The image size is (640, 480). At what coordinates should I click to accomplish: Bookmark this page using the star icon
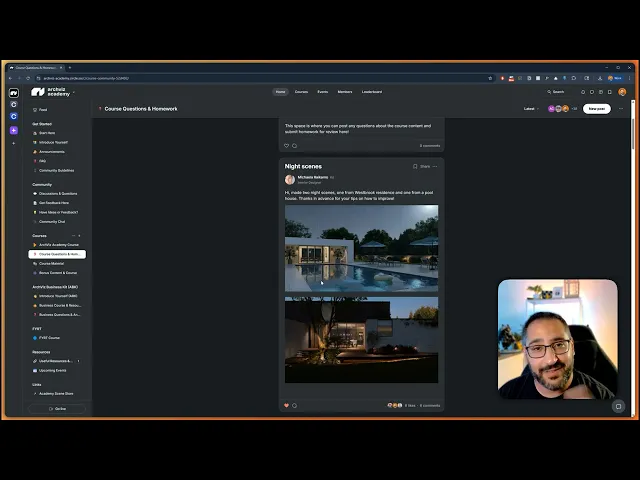coord(490,78)
